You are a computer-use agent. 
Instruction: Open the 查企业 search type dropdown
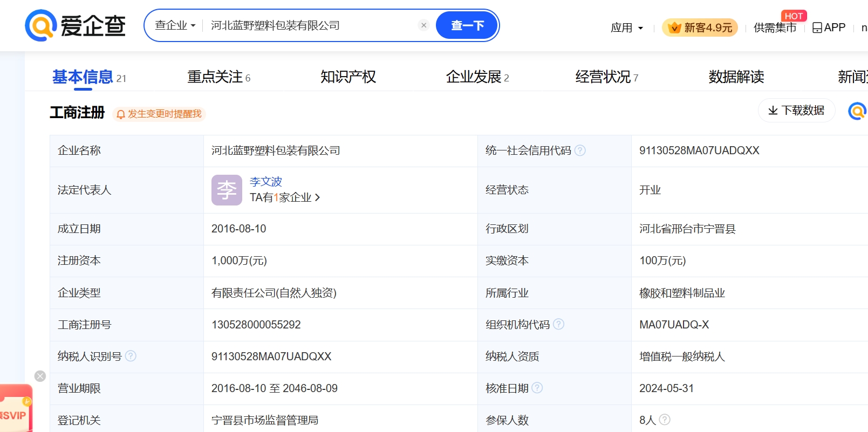click(175, 25)
